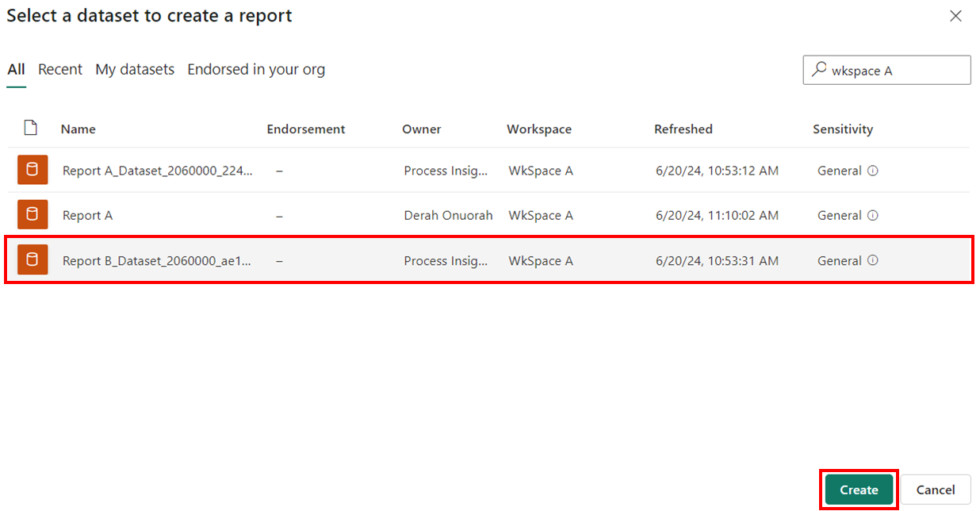Click dataset icon for Report A_Dataset_2060000_224 row

(33, 170)
